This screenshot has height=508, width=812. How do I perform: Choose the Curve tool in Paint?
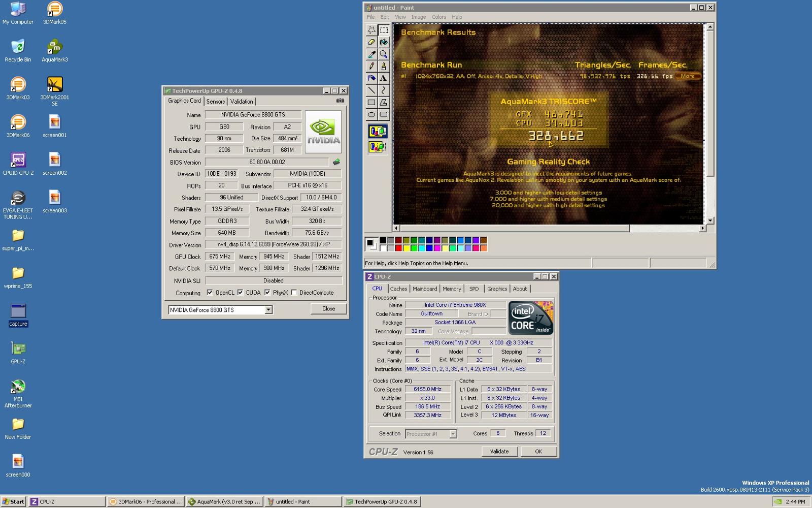[x=384, y=90]
